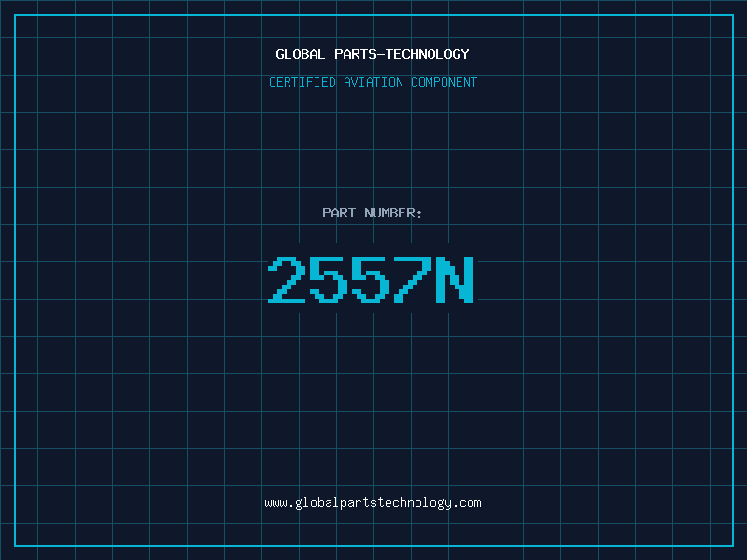The height and width of the screenshot is (560, 747).
Task: Click the 'GLOBAL PARTS-TECHNOLOGY' heading
Action: tap(373, 54)
